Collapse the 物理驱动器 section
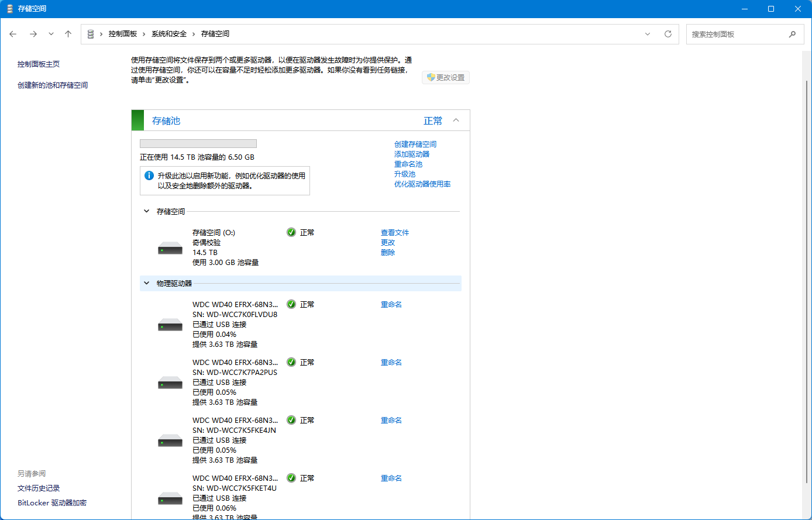The width and height of the screenshot is (812, 520). (146, 283)
